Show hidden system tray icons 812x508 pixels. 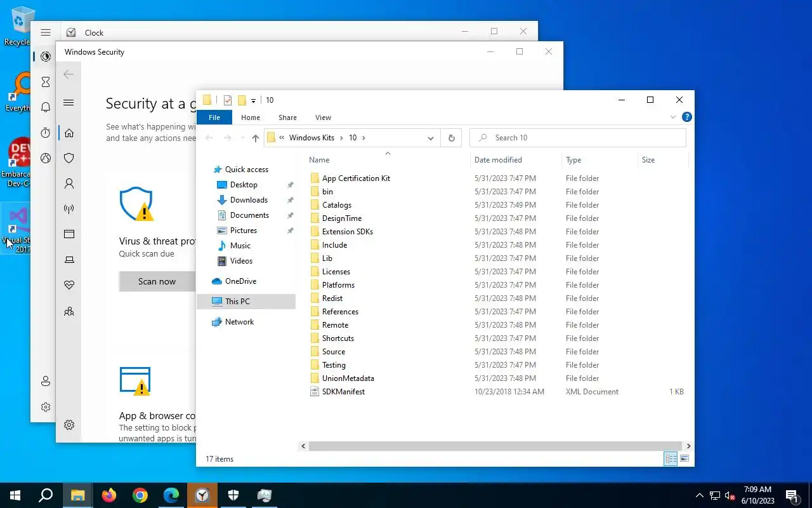pos(700,495)
